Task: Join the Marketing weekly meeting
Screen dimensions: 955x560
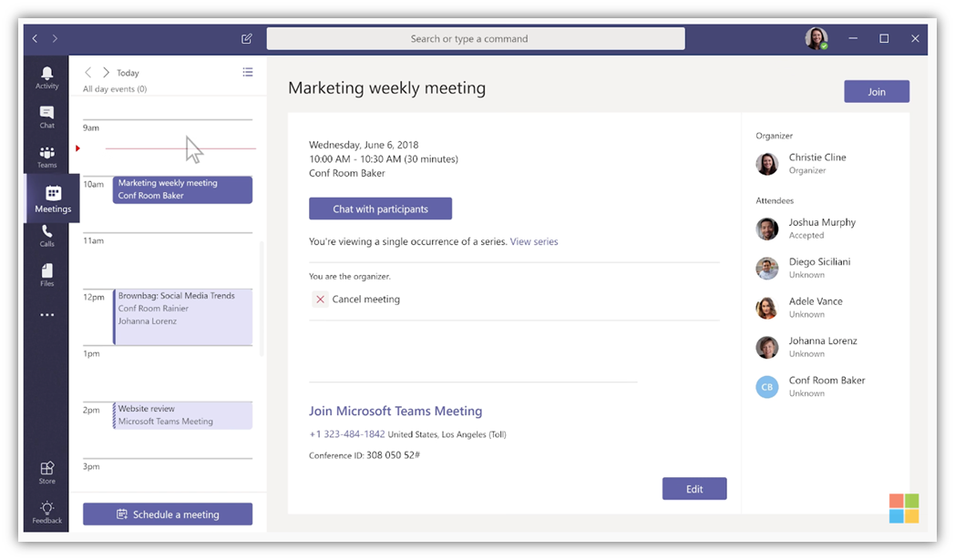Action: (876, 91)
